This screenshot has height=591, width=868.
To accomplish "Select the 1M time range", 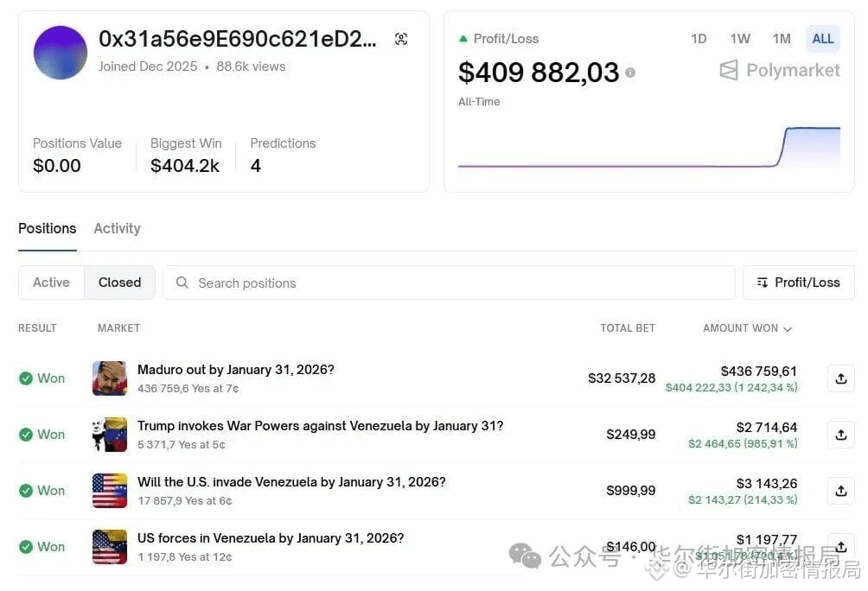I will coord(782,39).
